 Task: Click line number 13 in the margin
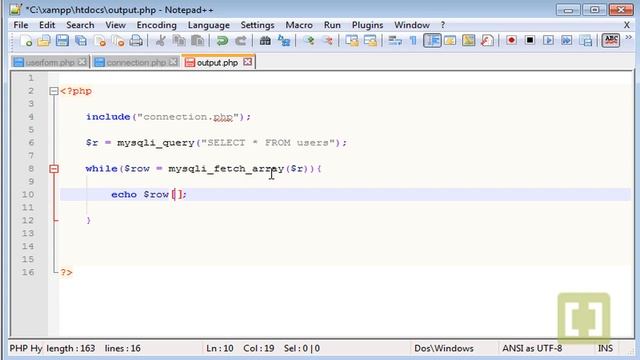point(28,233)
